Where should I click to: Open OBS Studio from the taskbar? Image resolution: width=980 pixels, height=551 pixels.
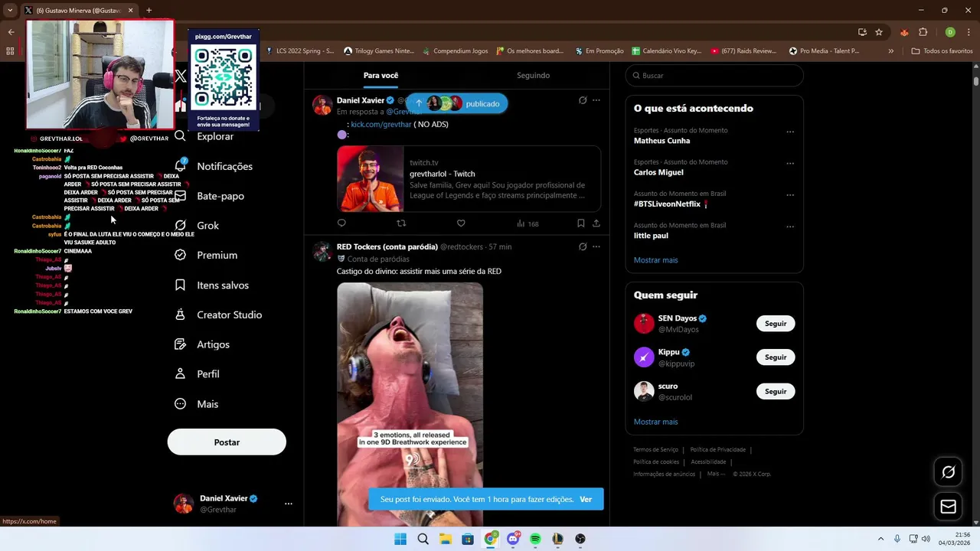[580, 539]
